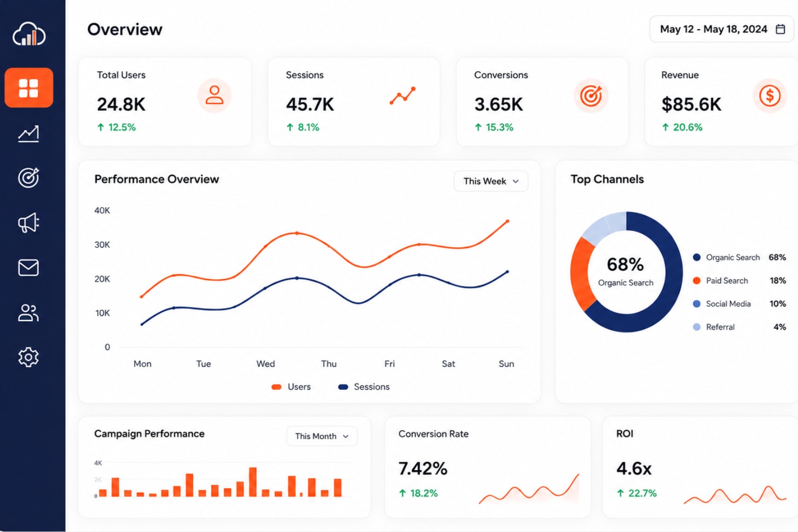Viewport: 798px width, 532px height.
Task: Click the Total Users person icon
Action: [214, 96]
